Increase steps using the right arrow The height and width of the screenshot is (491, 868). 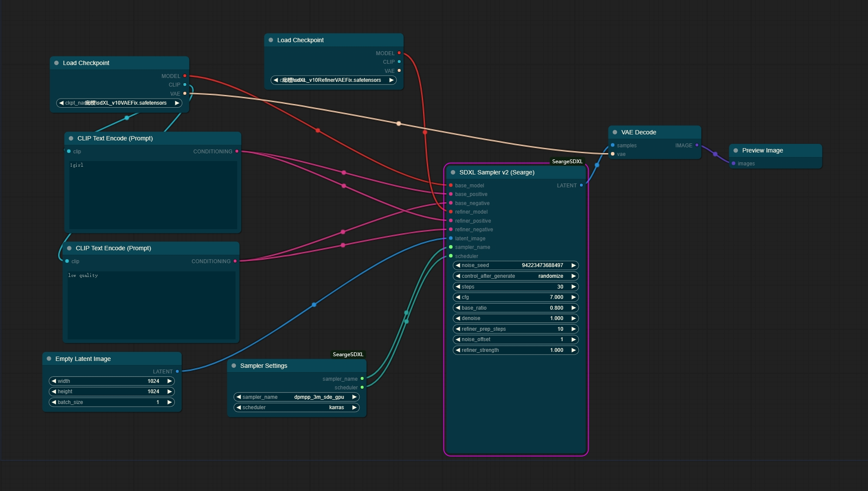(x=573, y=286)
